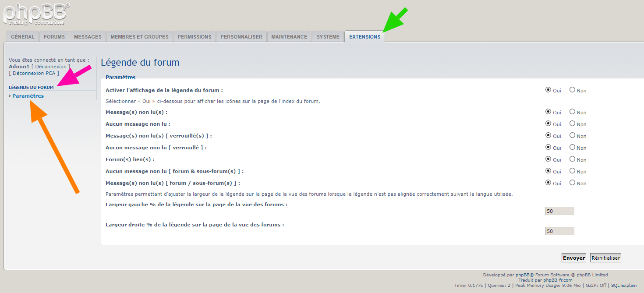Select the Extensions tab
Image resolution: width=644 pixels, height=293 pixels.
(x=364, y=37)
